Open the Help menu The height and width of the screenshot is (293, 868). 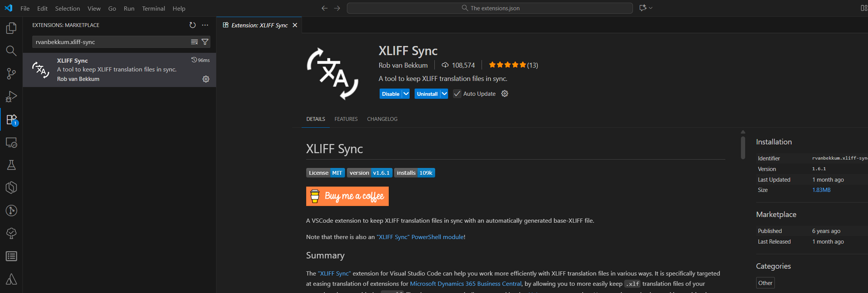point(179,8)
